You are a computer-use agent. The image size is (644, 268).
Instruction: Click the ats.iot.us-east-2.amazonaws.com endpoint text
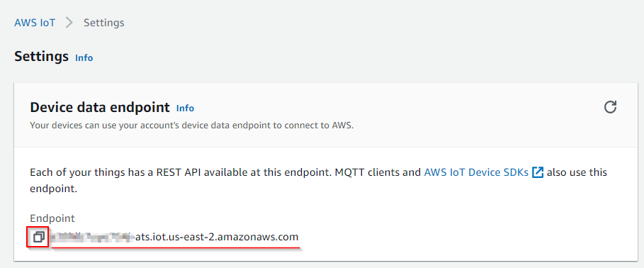click(x=217, y=237)
